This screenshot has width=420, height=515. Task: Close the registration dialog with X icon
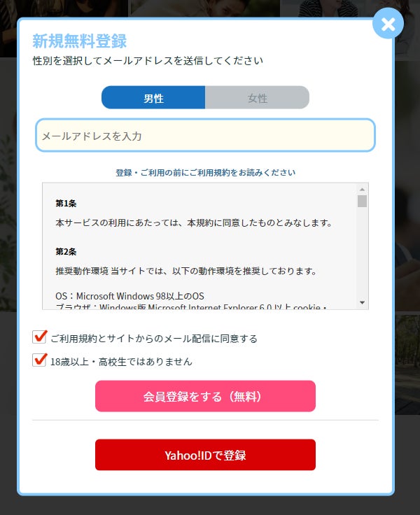388,24
